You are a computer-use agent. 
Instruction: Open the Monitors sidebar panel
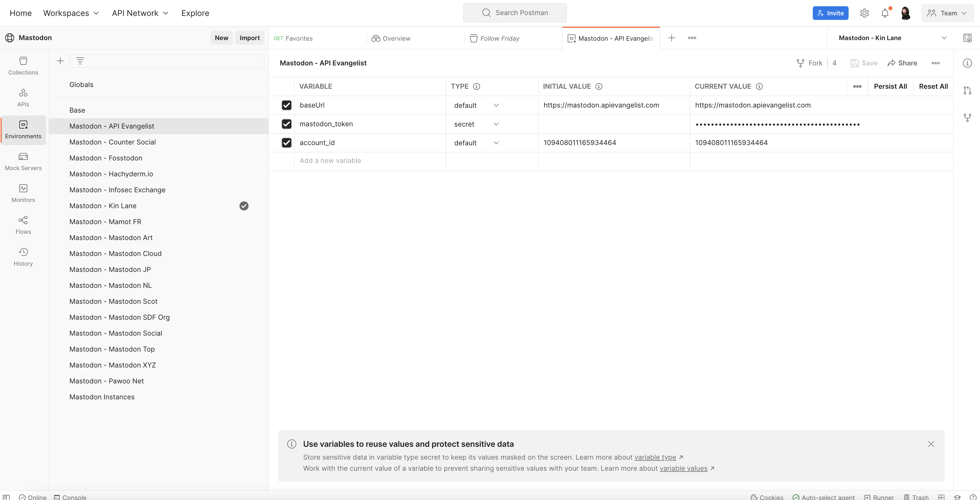(x=23, y=193)
